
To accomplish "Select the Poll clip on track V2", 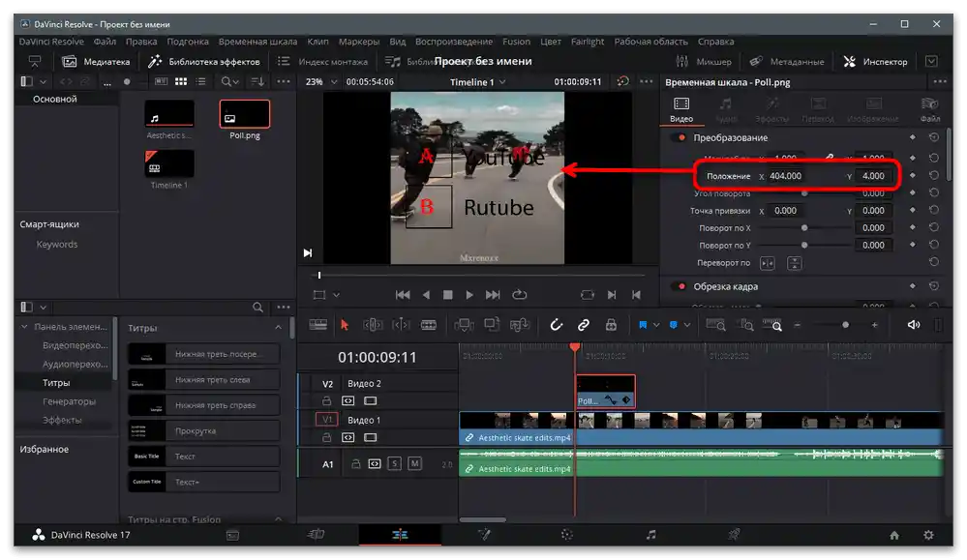I will pyautogui.click(x=606, y=391).
